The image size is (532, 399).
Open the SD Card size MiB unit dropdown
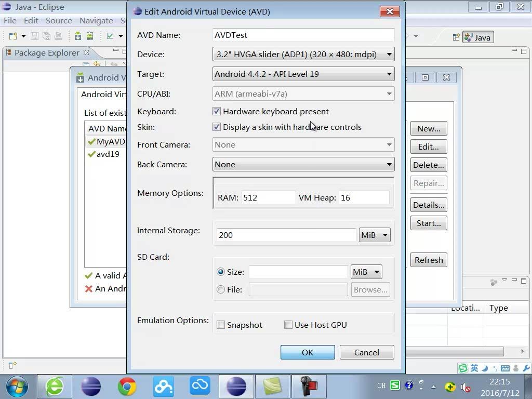[x=366, y=272]
